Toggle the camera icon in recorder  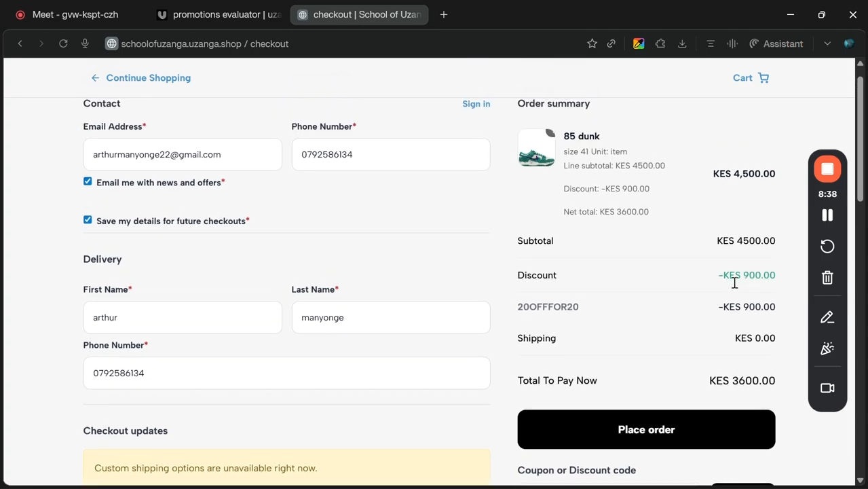click(827, 388)
